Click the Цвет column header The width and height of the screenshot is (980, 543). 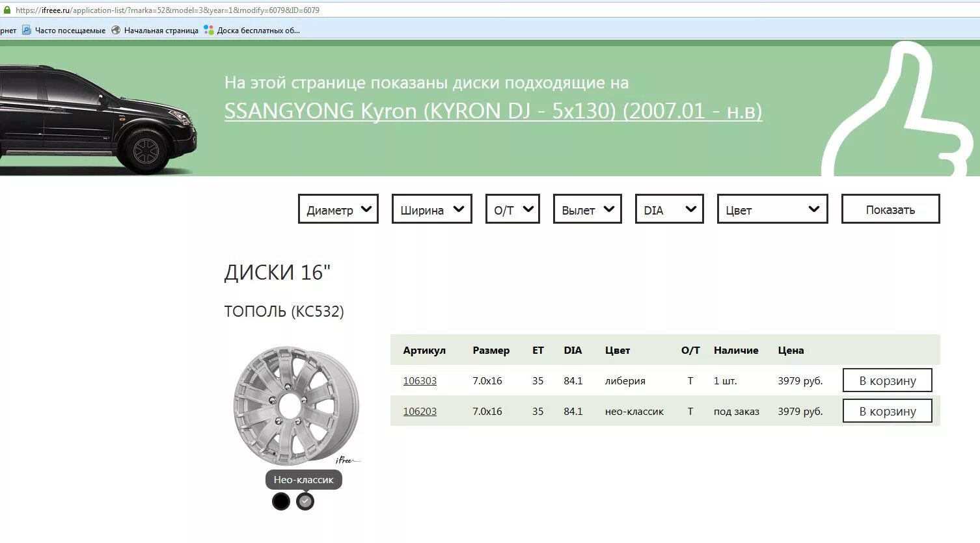[618, 351]
